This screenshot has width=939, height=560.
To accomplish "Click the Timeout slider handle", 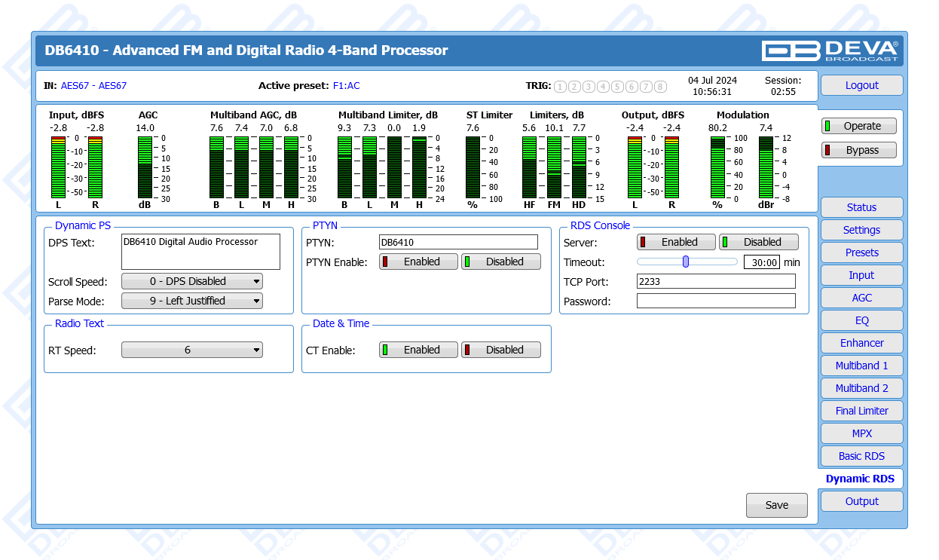I will coord(686,262).
